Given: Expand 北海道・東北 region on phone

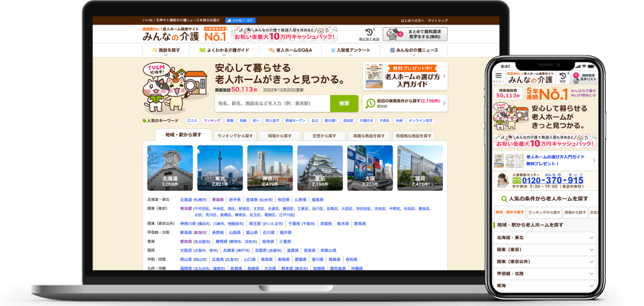Looking at the screenshot, I should coord(545,237).
